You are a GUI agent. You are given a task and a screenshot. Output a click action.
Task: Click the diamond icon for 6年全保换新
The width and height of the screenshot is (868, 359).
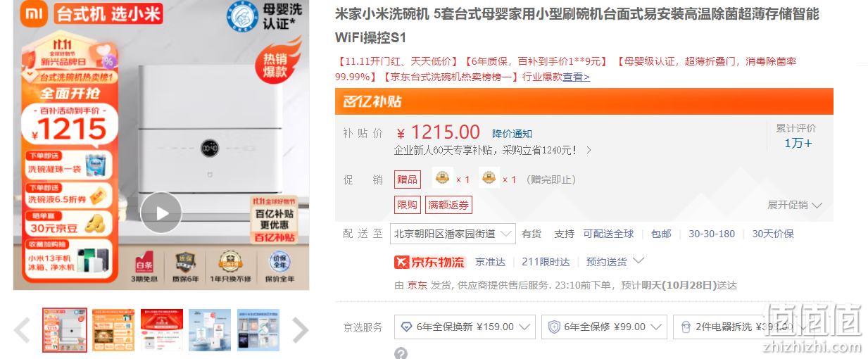tap(406, 327)
